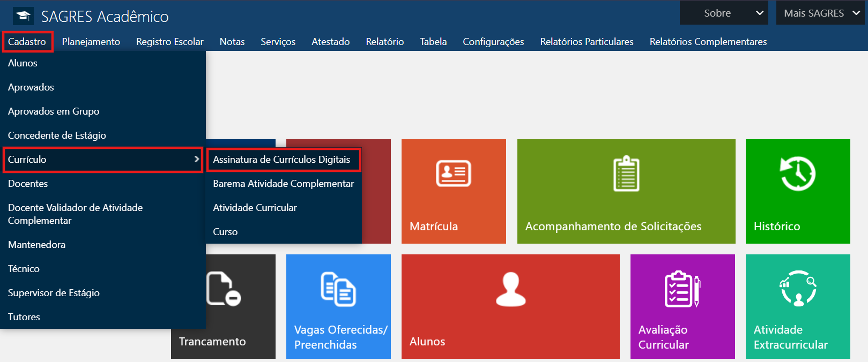Image resolution: width=868 pixels, height=362 pixels.
Task: Expand the Currículo submenu arrow
Action: [197, 159]
